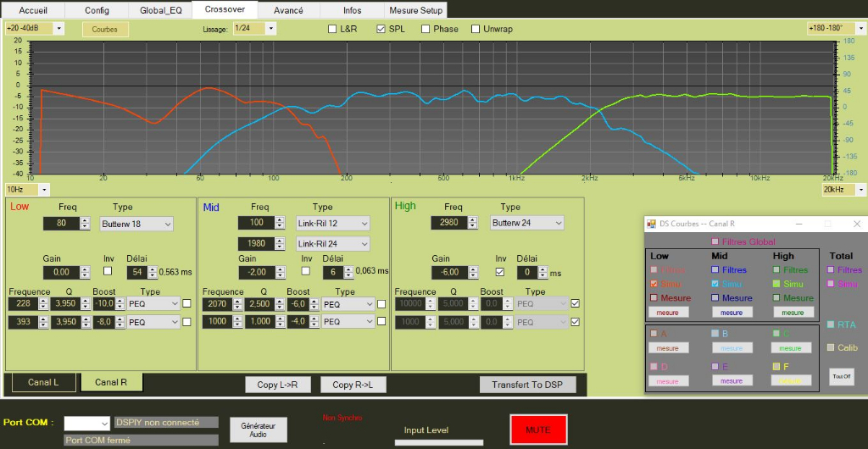Open the Mesure Setup tab
The height and width of the screenshot is (449, 868).
point(415,10)
